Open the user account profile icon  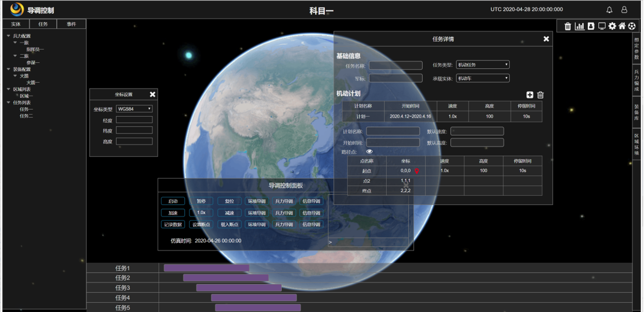(x=624, y=10)
